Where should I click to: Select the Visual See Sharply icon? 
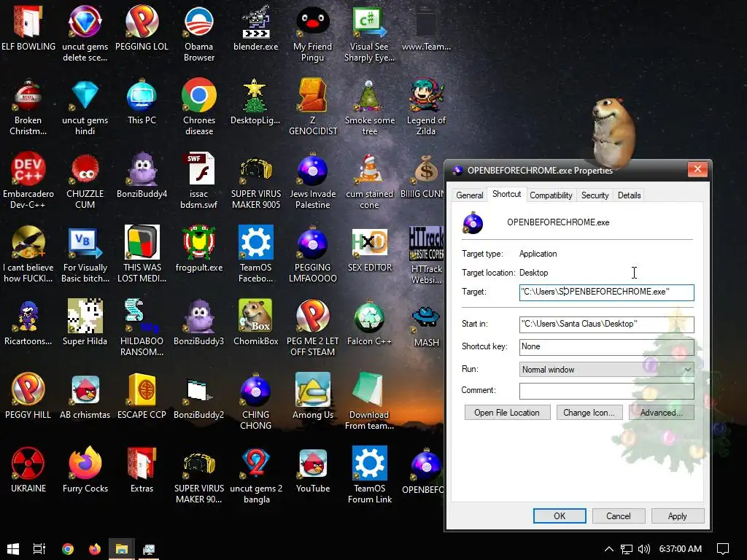click(369, 34)
